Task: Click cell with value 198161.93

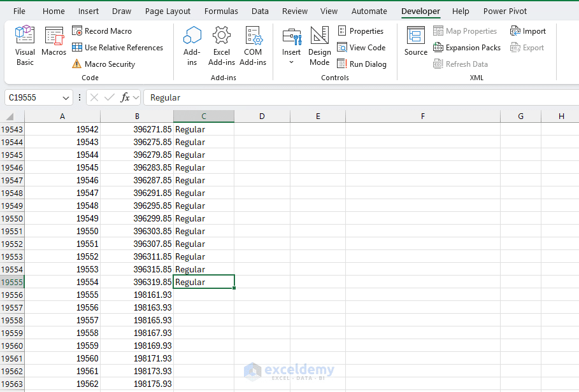Action: (x=137, y=295)
